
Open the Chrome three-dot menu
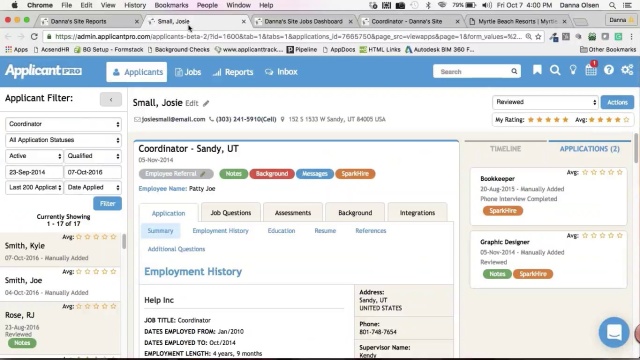point(631,37)
